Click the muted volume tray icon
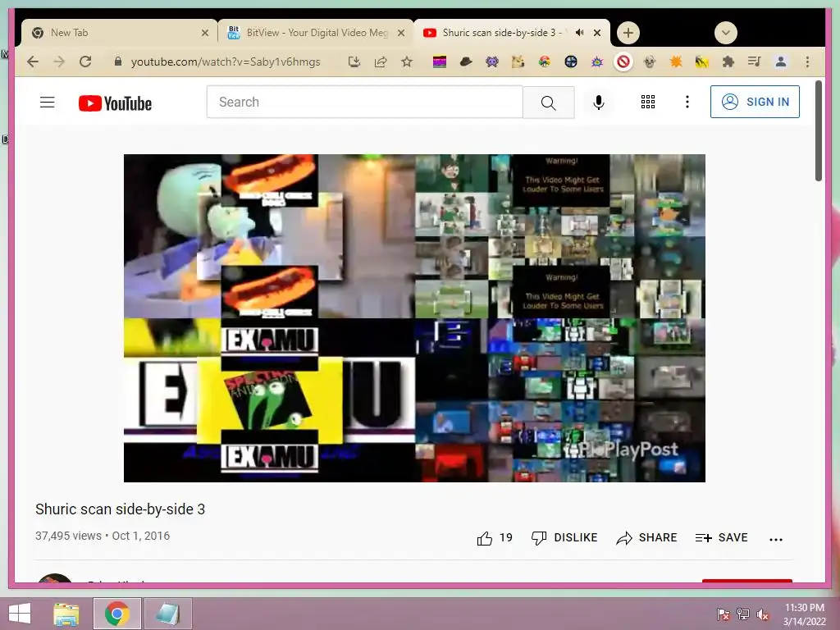This screenshot has width=840, height=630. pyautogui.click(x=762, y=614)
